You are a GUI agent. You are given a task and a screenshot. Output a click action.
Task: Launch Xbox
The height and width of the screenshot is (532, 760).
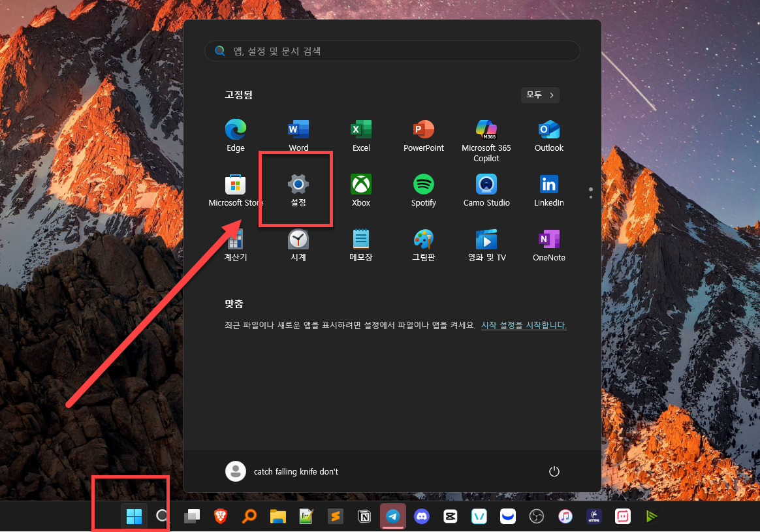click(x=361, y=191)
